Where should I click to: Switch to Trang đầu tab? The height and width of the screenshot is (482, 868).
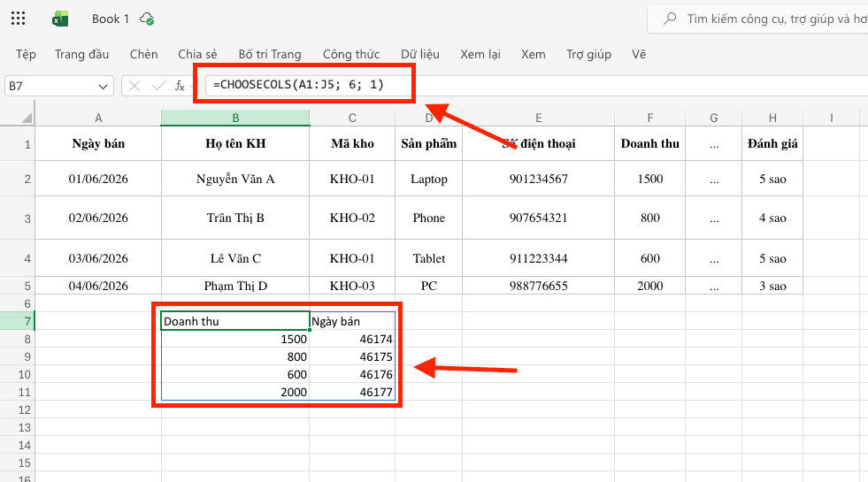[x=82, y=54]
